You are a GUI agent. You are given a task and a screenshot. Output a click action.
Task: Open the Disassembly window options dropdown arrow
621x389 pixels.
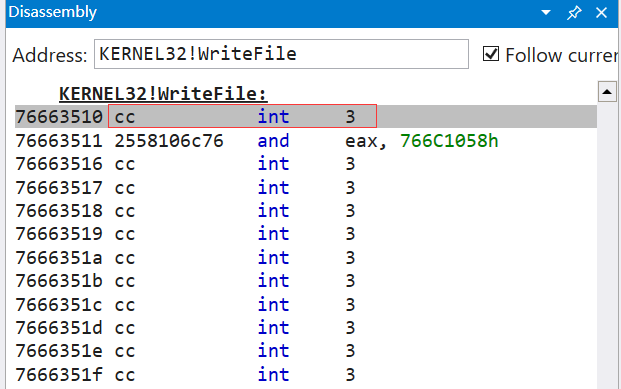(546, 13)
